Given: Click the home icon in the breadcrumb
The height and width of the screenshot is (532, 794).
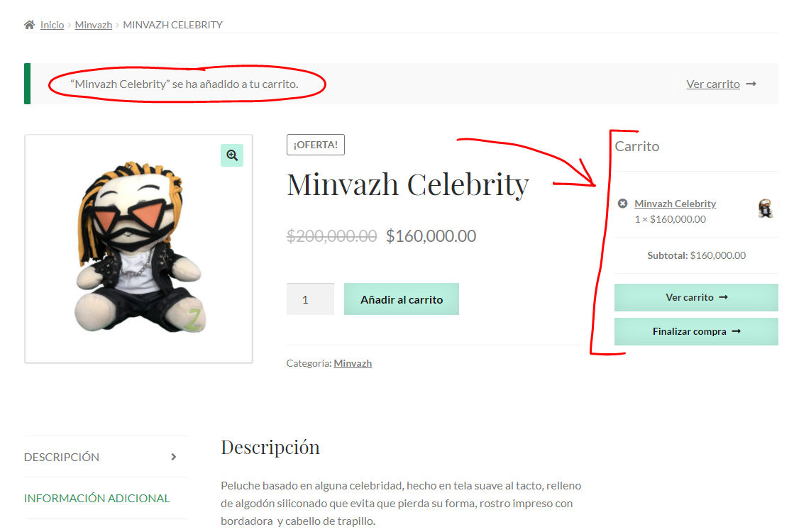Looking at the screenshot, I should click(29, 25).
